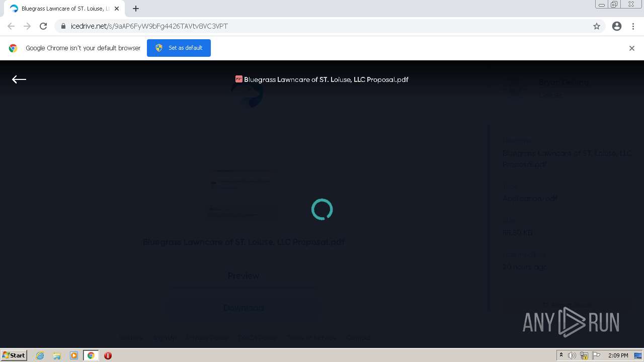644x362 pixels.
Task: Select the Bluegrass Lawncare browser tab
Action: (64, 9)
